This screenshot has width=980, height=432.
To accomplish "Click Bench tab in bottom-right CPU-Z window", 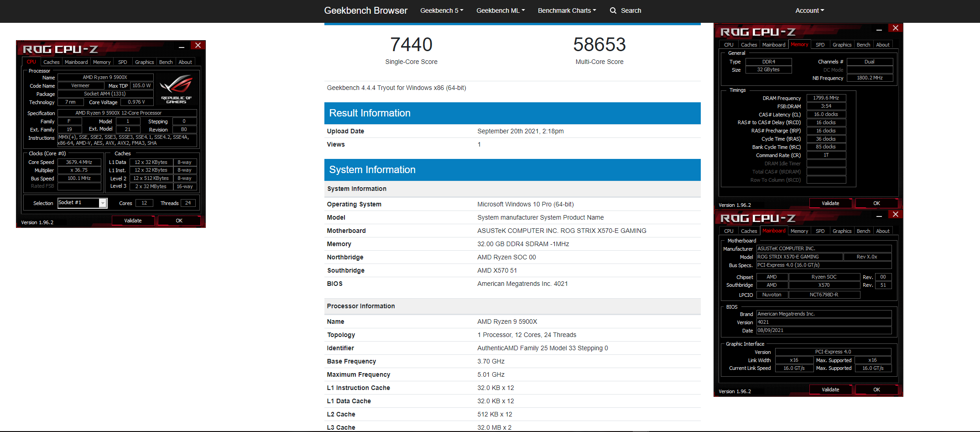I will (x=864, y=231).
